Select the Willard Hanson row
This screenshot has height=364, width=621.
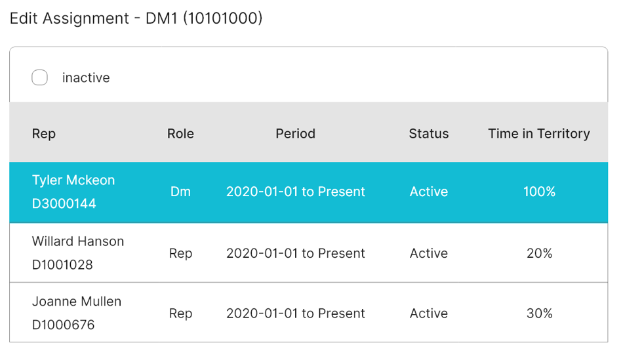coord(308,253)
